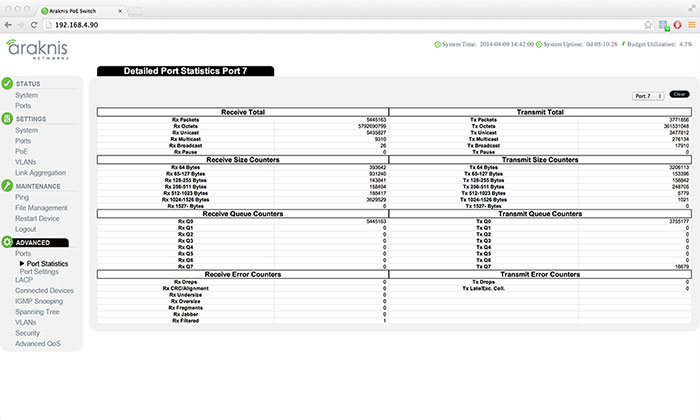This screenshot has width=700, height=420.
Task: Click the Transmit Total table header
Action: (540, 112)
